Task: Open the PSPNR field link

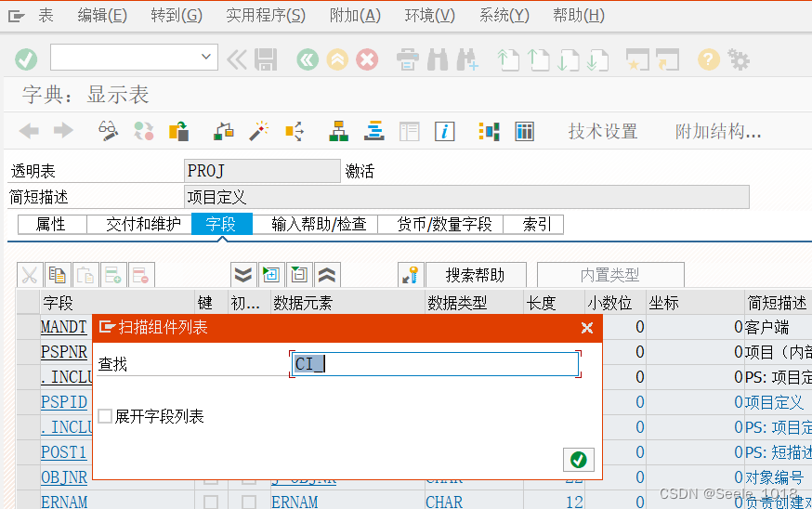Action: (64, 352)
